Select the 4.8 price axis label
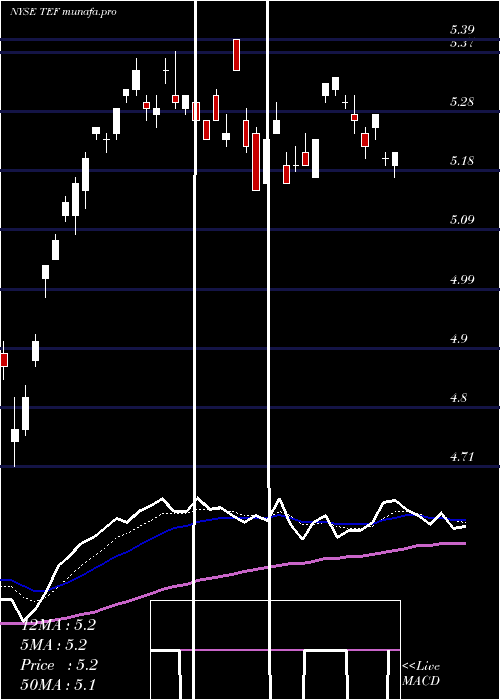This screenshot has height=700, width=500. coord(458,398)
